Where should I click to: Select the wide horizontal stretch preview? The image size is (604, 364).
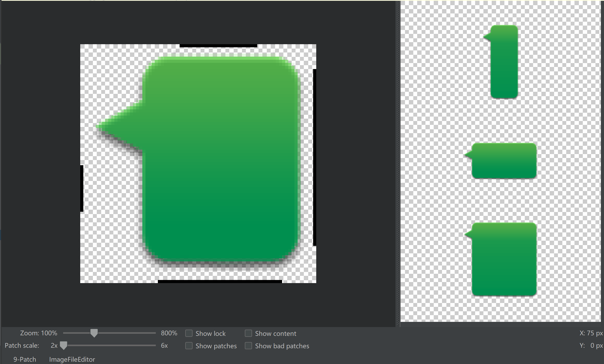tap(504, 161)
